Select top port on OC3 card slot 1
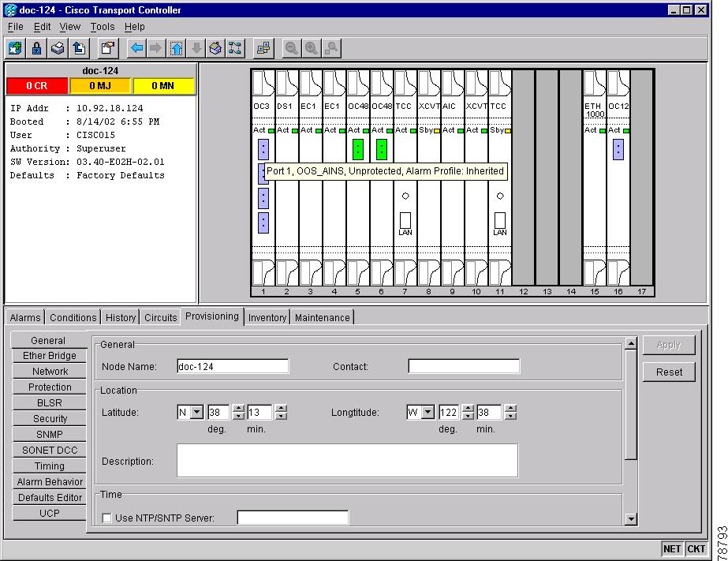Screen dimensions: 728x561 pos(263,150)
